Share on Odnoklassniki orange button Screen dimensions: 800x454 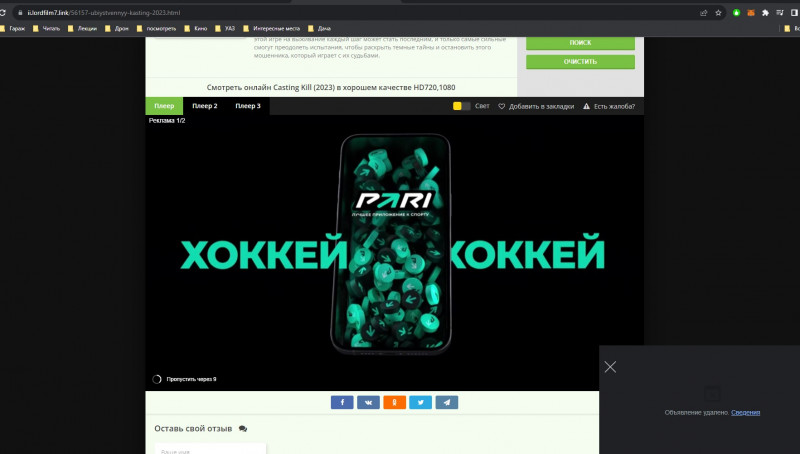394,402
